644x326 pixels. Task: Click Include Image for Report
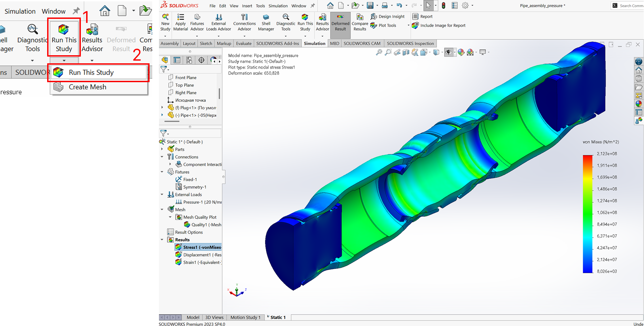point(439,25)
